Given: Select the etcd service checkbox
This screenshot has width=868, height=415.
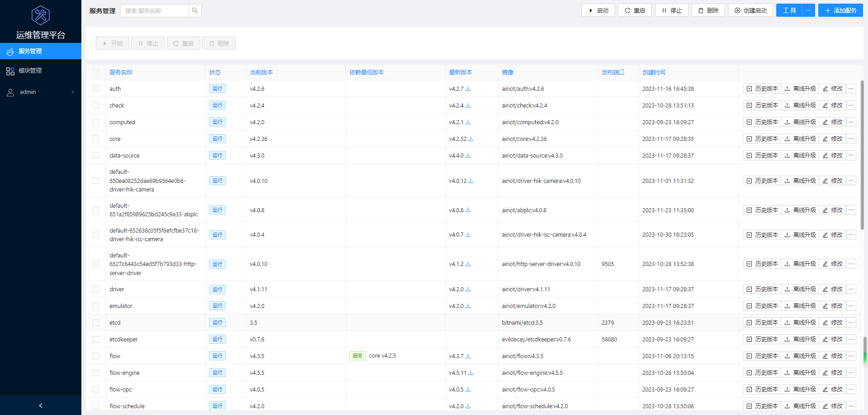Looking at the screenshot, I should click(96, 322).
